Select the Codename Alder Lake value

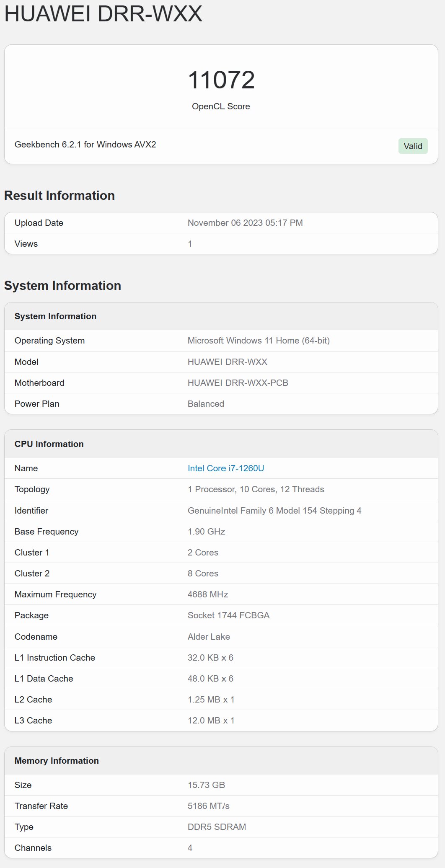(x=209, y=637)
